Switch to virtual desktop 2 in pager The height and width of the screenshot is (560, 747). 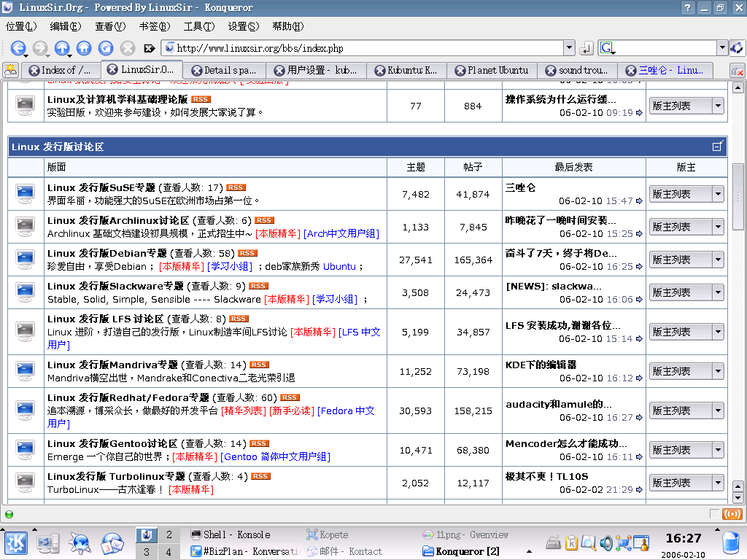click(169, 534)
